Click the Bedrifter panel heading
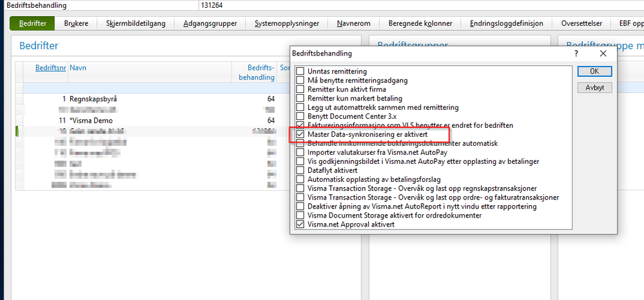The height and width of the screenshot is (300, 644). point(39,46)
